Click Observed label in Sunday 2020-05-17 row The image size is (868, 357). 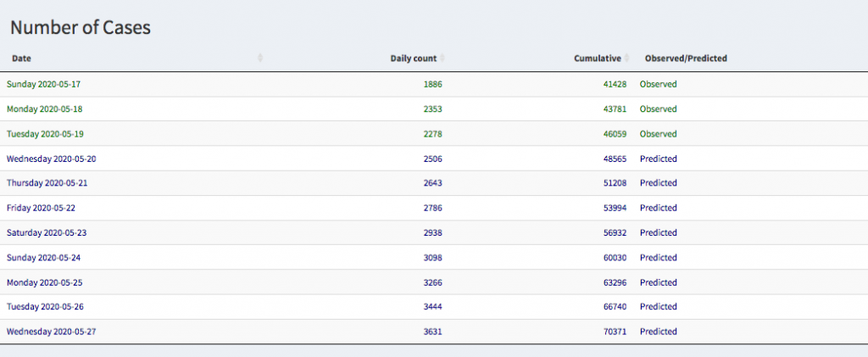659,84
